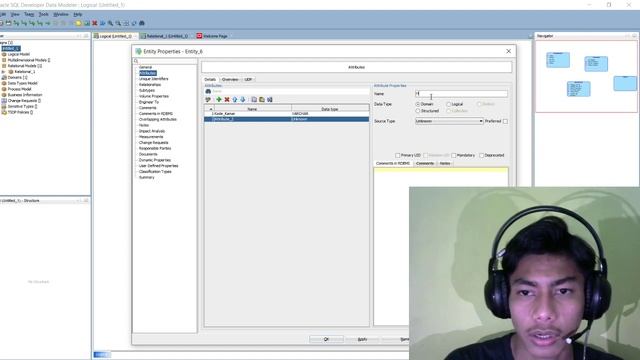Select Process Model in browser tree
This screenshot has height=360, width=640.
pos(19,89)
